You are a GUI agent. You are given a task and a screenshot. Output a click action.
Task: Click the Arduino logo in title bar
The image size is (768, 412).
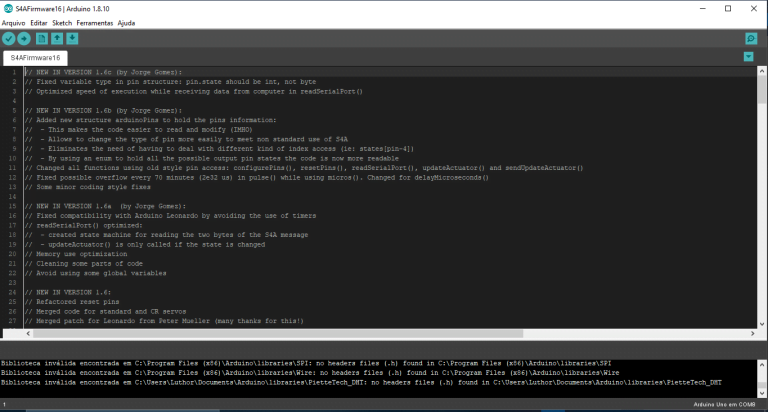click(8, 8)
